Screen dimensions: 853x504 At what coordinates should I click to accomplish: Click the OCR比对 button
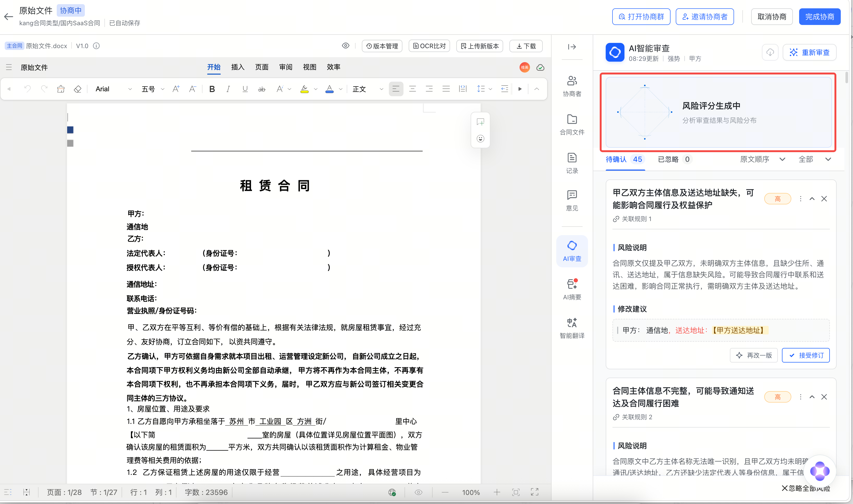pyautogui.click(x=429, y=46)
